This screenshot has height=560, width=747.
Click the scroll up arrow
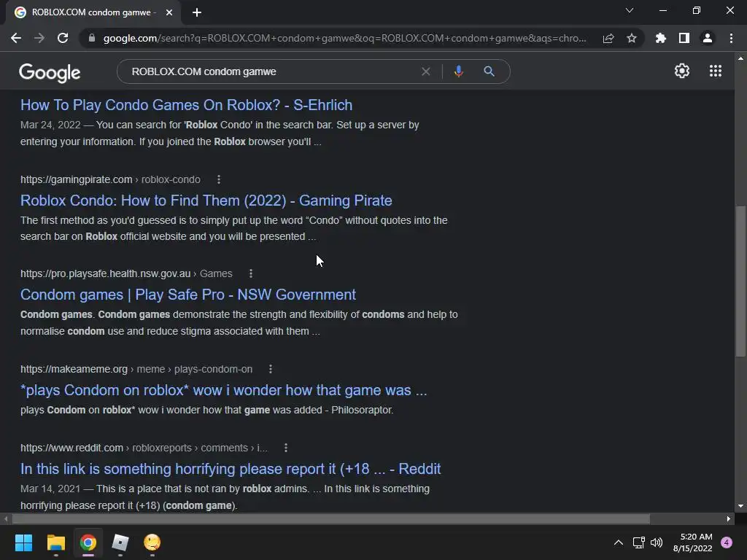pyautogui.click(x=740, y=58)
